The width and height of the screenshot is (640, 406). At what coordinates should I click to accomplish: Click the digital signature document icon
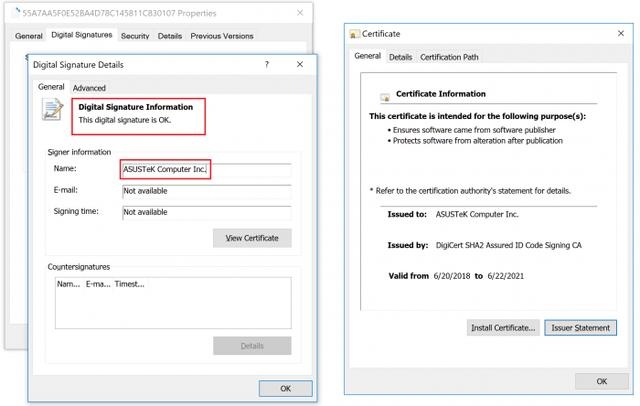(x=52, y=112)
